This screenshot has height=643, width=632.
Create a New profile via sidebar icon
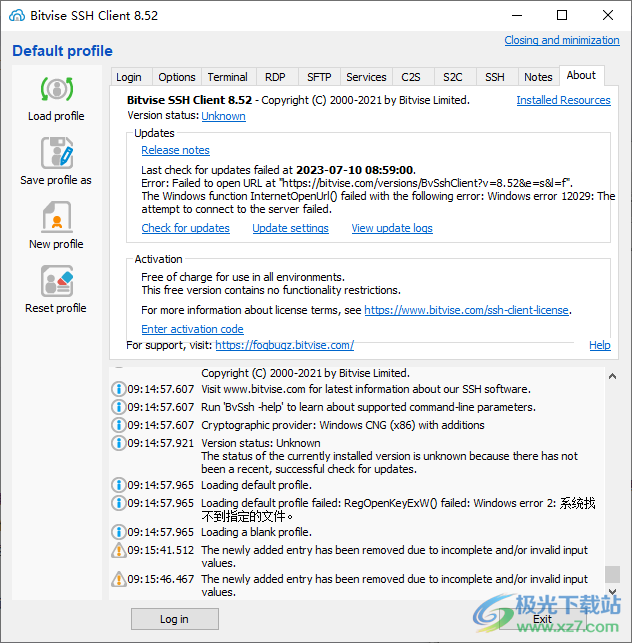57,217
